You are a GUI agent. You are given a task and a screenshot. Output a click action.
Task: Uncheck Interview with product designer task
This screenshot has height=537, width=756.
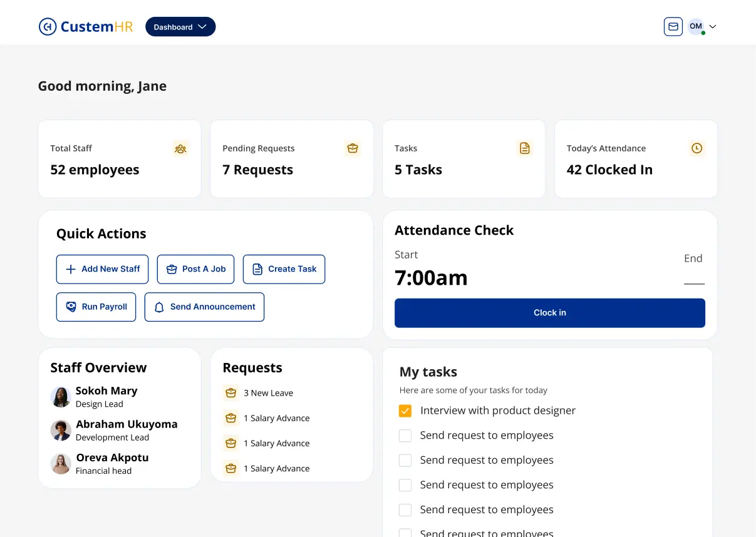coord(405,411)
